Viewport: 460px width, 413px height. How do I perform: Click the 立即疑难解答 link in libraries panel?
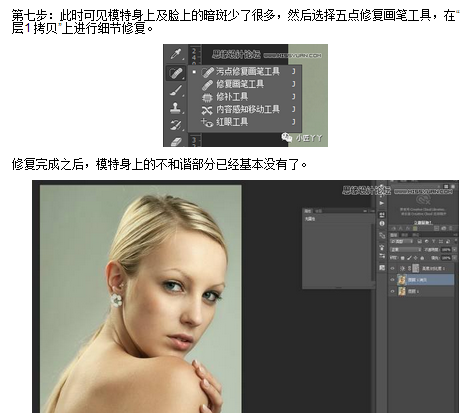click(423, 223)
